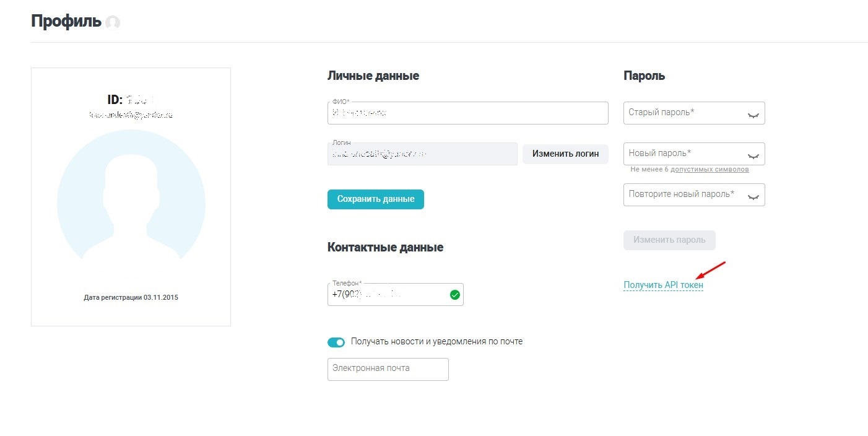Image resolution: width=868 pixels, height=436 pixels.
Task: Click the ID text on profile card
Action: pos(131,100)
